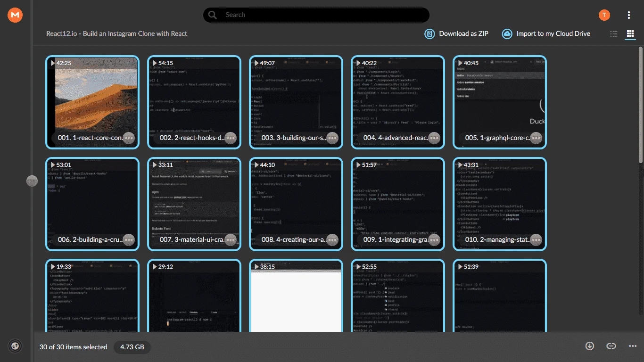Select the 52:55 video thumbnail
This screenshot has height=362, width=644.
pyautogui.click(x=398, y=296)
